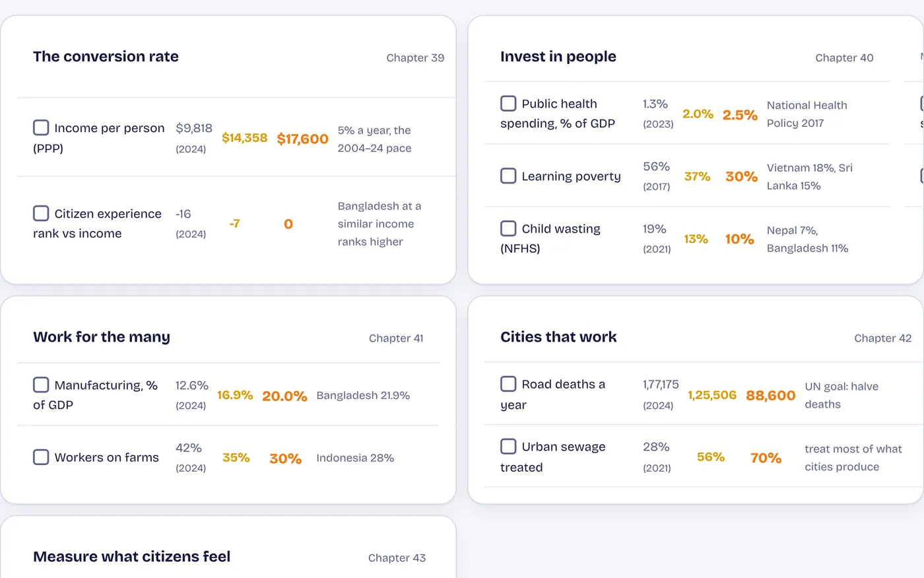The width and height of the screenshot is (924, 578).
Task: Open the Chapter 39 label
Action: (415, 57)
